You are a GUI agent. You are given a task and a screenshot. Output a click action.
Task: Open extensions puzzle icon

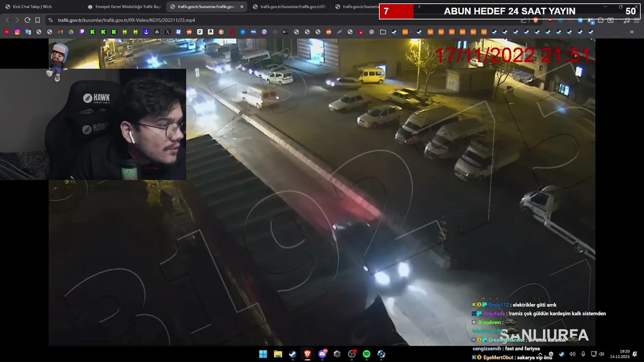pos(600,20)
